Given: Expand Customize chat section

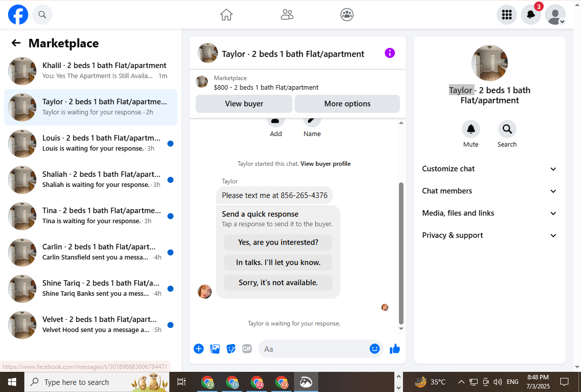Looking at the screenshot, I should [490, 169].
